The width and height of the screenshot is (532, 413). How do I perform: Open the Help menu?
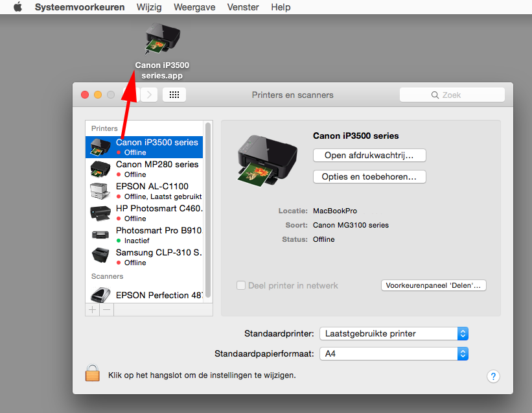point(281,7)
